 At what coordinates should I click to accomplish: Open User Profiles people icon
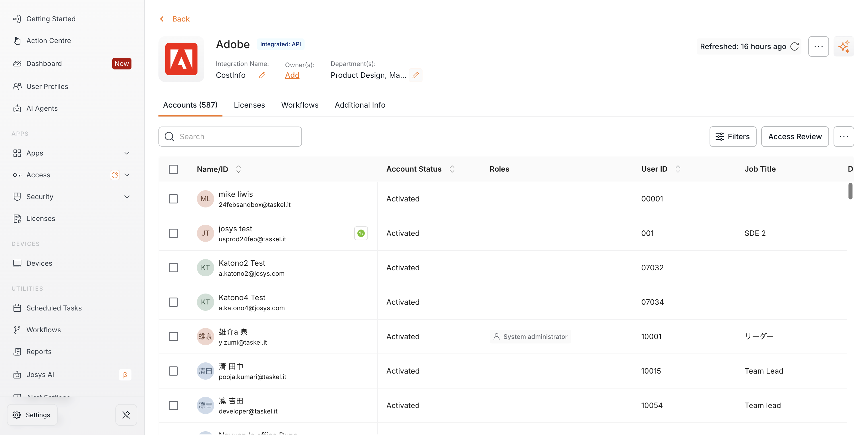[x=17, y=86]
